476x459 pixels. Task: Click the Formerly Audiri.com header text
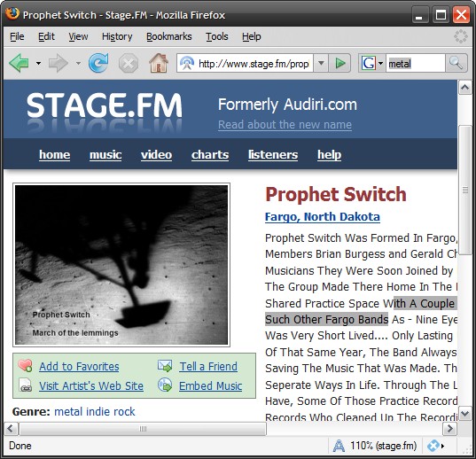point(287,105)
